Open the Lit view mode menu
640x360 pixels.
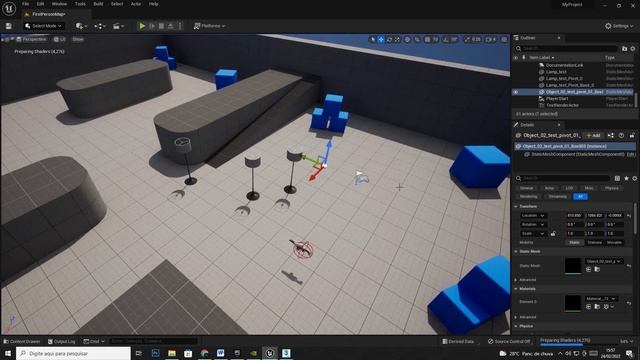coord(60,39)
